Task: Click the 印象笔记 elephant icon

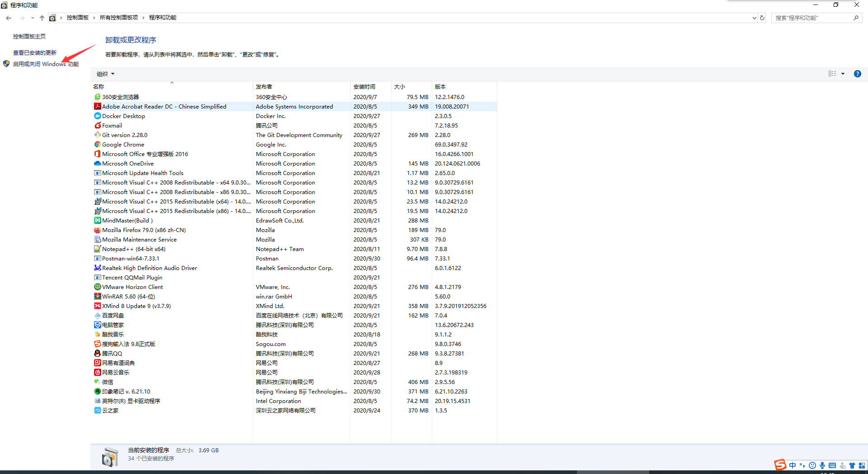Action: [97, 391]
